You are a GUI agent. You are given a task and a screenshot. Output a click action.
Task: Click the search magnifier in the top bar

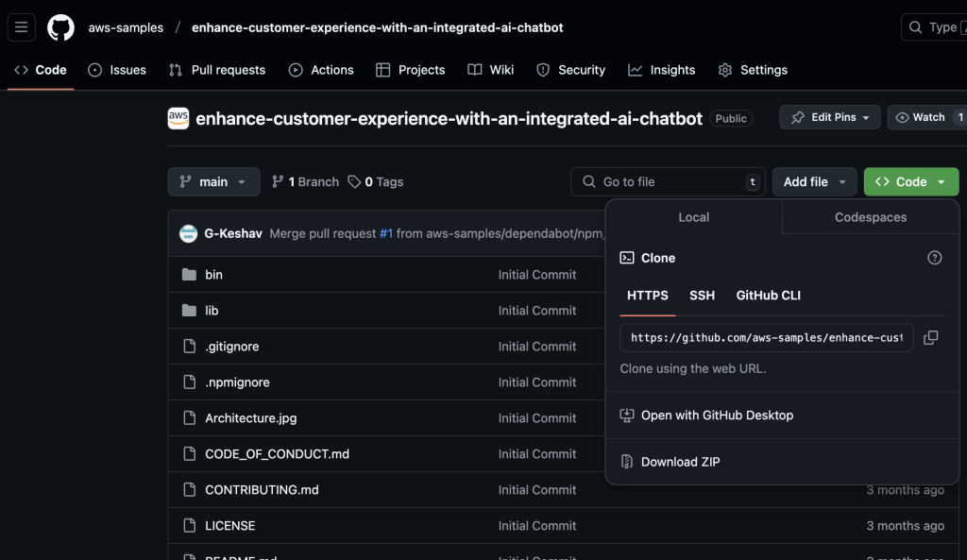(916, 27)
